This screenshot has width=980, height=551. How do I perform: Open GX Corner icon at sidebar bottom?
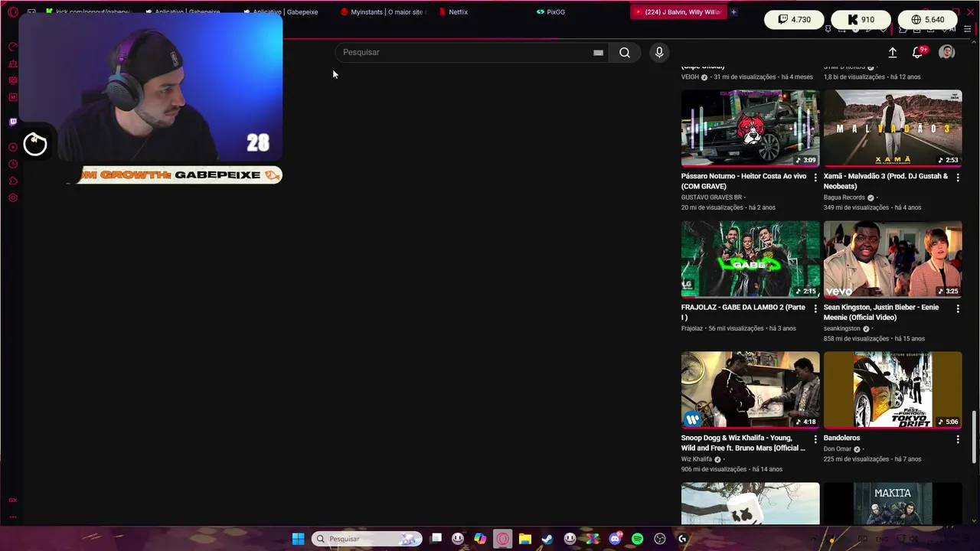click(x=13, y=500)
